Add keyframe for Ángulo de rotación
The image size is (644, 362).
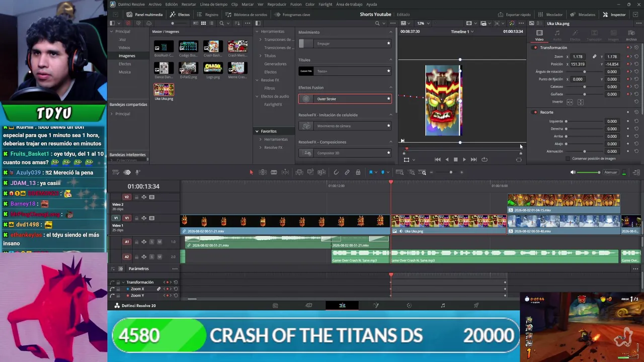pos(628,72)
